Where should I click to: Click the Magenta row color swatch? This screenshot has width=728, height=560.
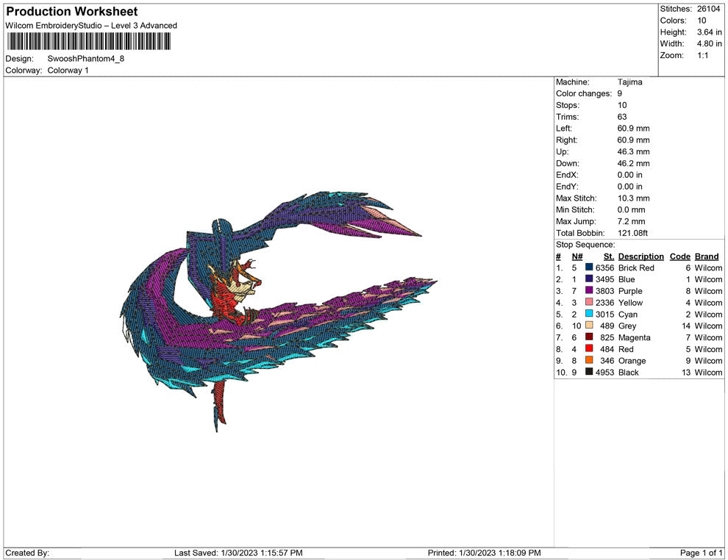tap(589, 337)
